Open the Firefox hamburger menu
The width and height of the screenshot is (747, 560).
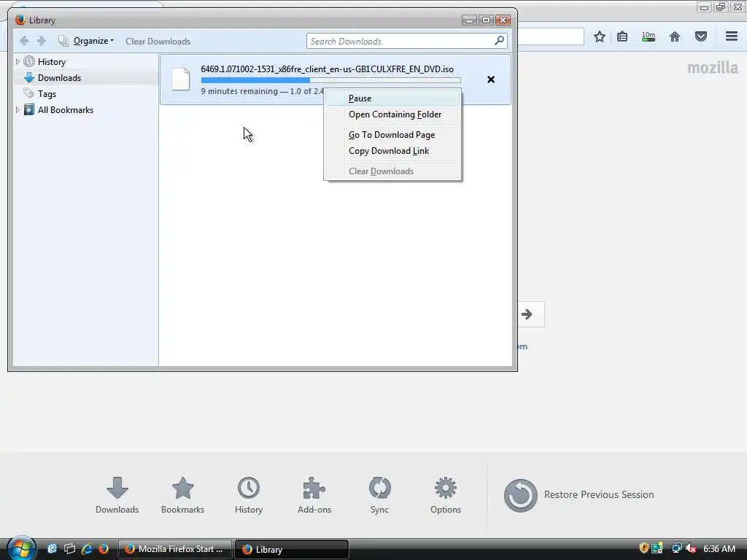(x=732, y=36)
